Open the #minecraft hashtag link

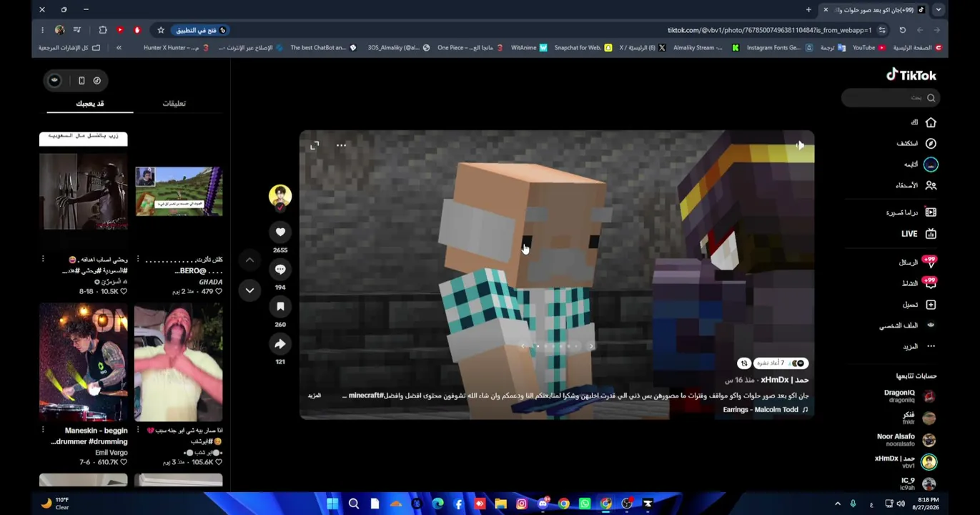[366, 396]
